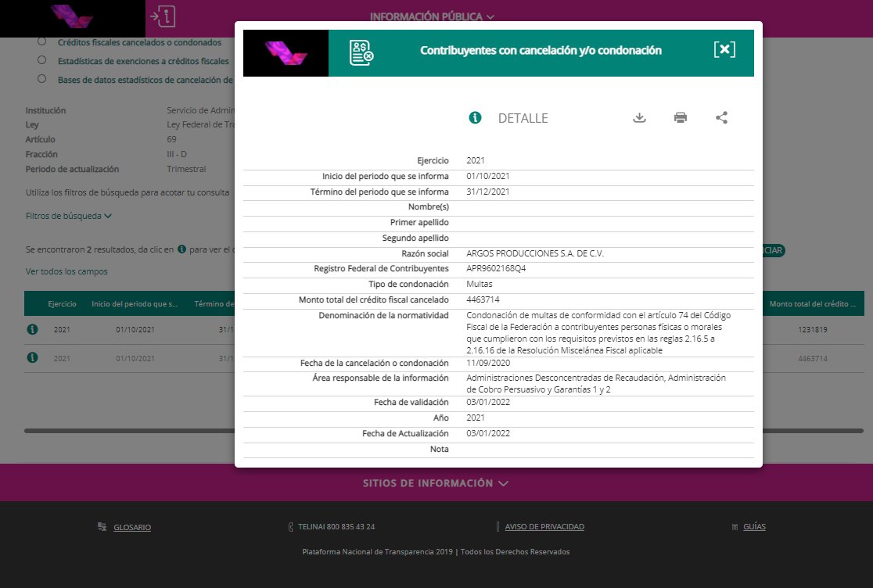
Task: Click Inicio del periodo column header
Action: click(135, 303)
